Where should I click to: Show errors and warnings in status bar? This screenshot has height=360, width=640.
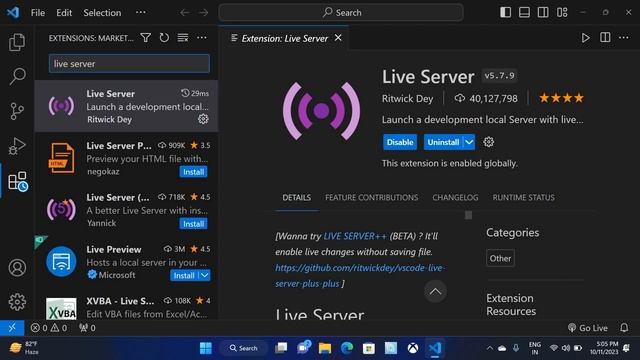[49, 328]
